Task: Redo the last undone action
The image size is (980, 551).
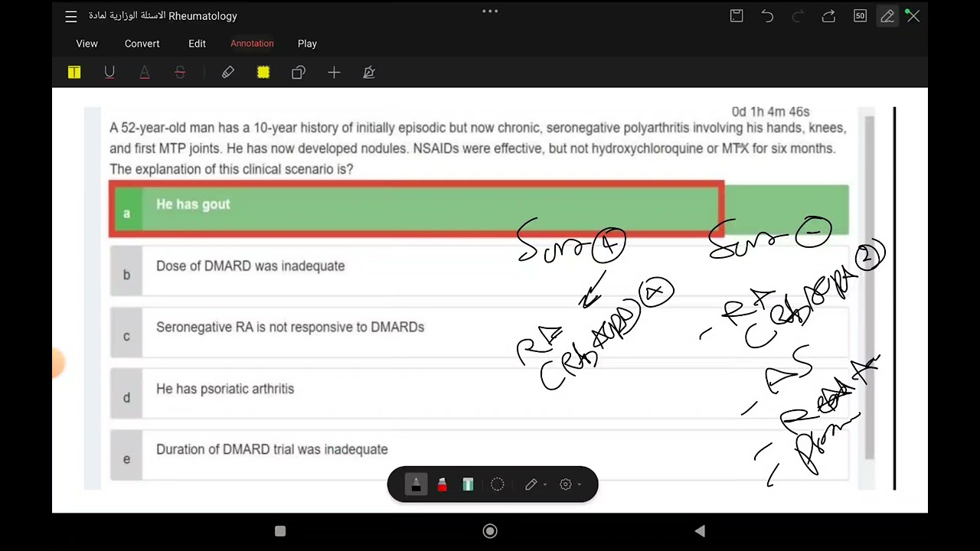Action: coord(797,16)
